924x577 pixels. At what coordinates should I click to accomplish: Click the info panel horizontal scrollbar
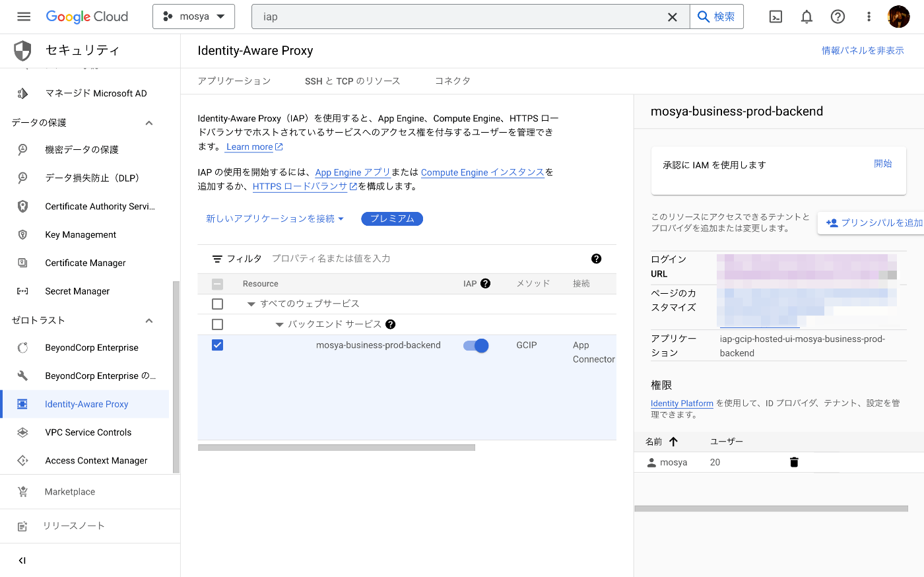[771, 508]
